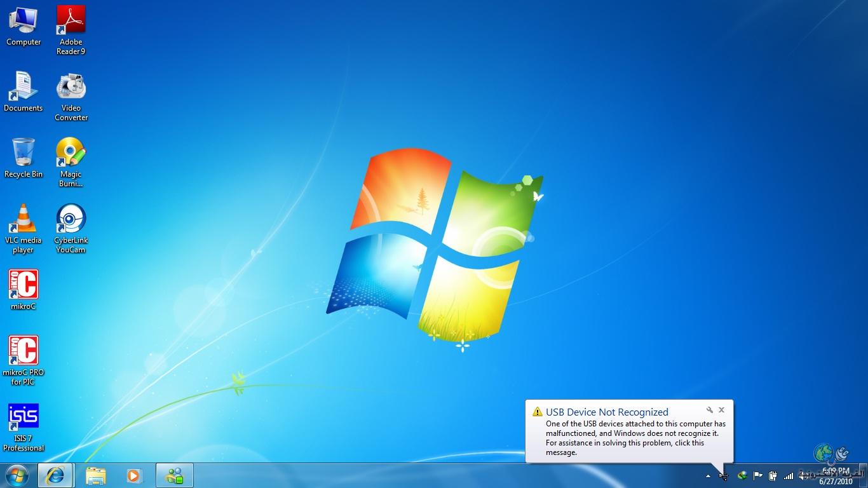
Task: Select the Recycle Bin icon
Action: [x=24, y=158]
